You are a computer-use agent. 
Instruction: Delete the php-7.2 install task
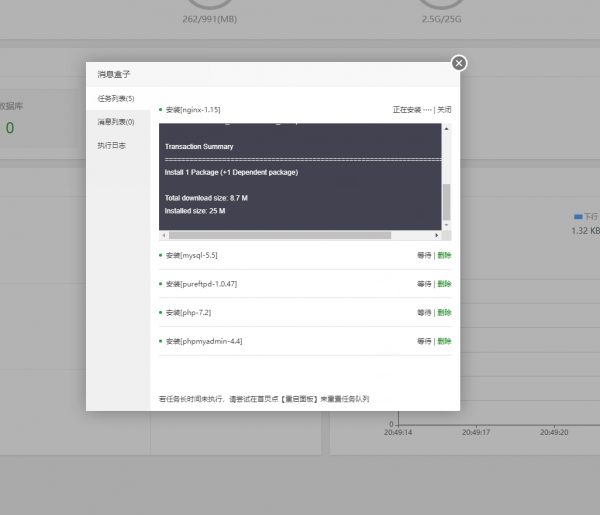tap(444, 313)
